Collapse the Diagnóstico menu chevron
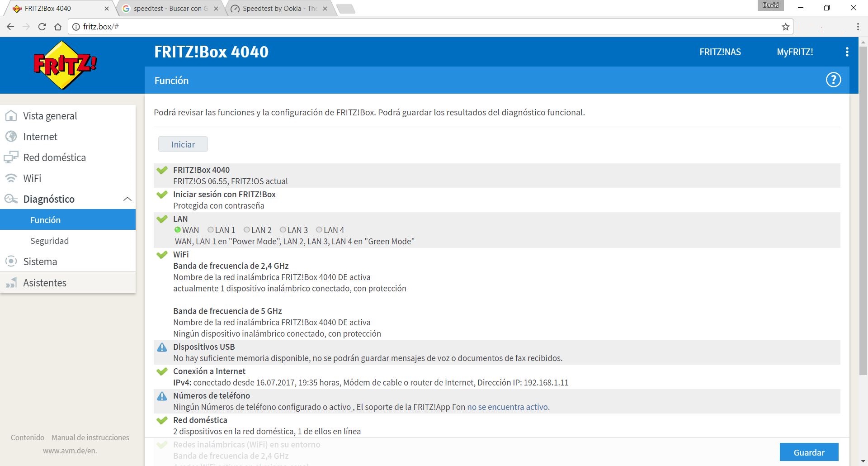This screenshot has width=868, height=466. click(127, 199)
